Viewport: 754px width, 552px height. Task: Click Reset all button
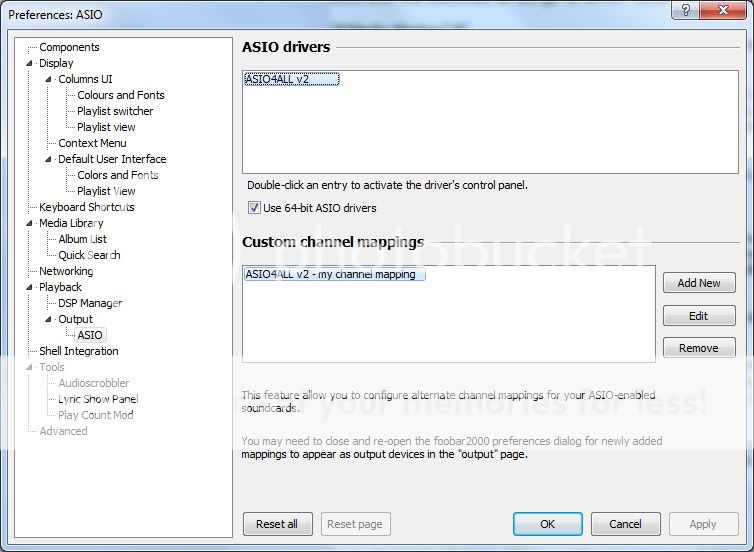277,524
